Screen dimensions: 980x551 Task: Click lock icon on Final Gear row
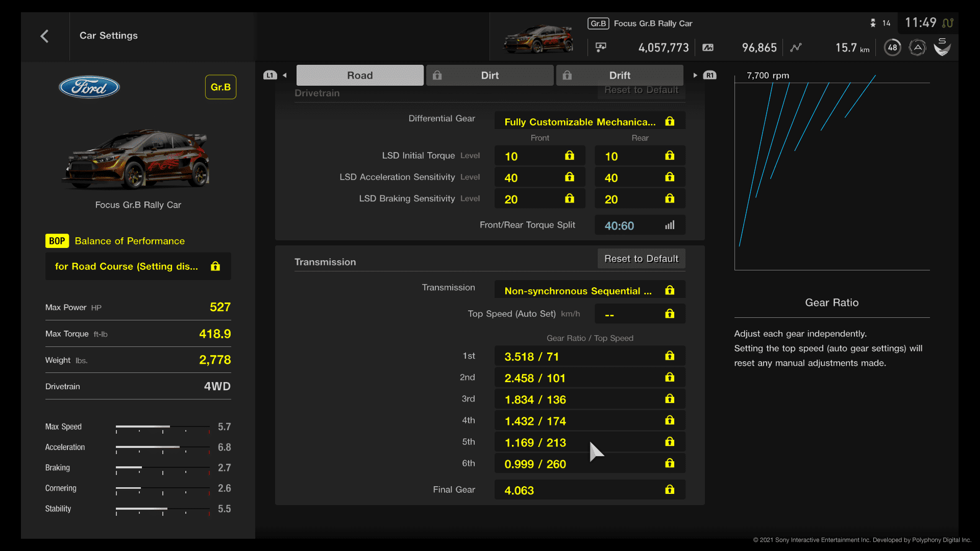pos(670,490)
